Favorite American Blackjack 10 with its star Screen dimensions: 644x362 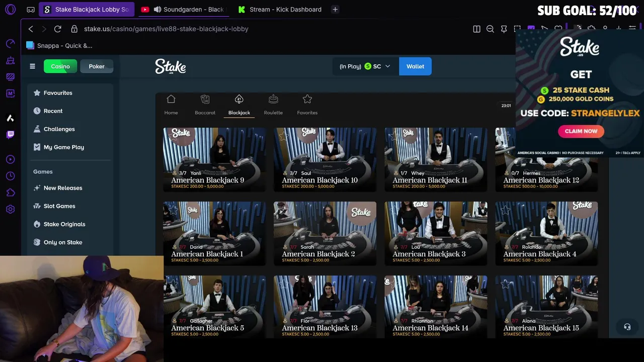point(283,136)
